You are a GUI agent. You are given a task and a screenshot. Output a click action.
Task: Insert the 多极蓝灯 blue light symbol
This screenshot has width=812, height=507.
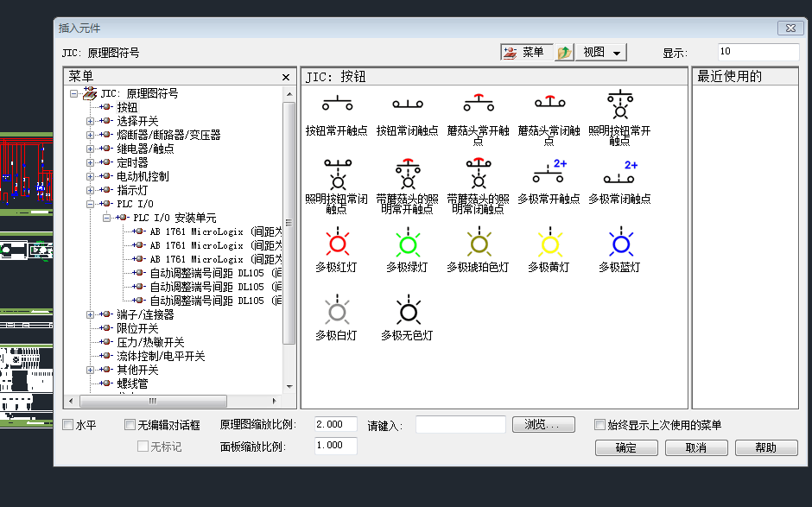pyautogui.click(x=619, y=243)
